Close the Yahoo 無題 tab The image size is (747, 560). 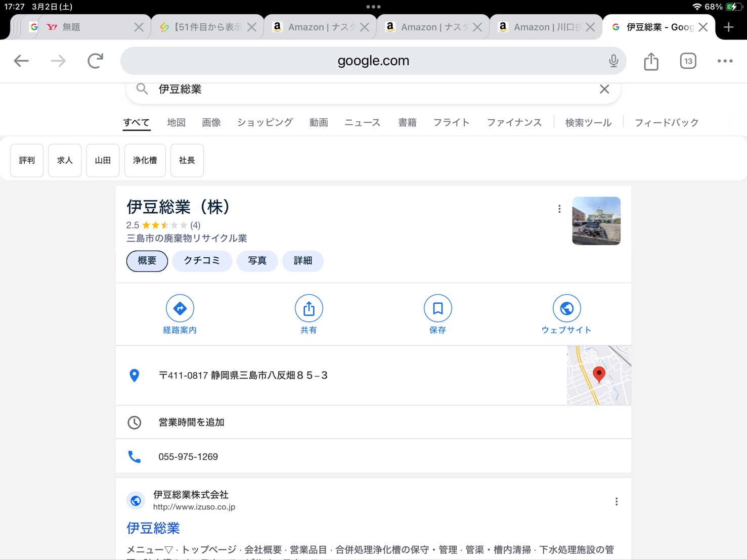139,27
